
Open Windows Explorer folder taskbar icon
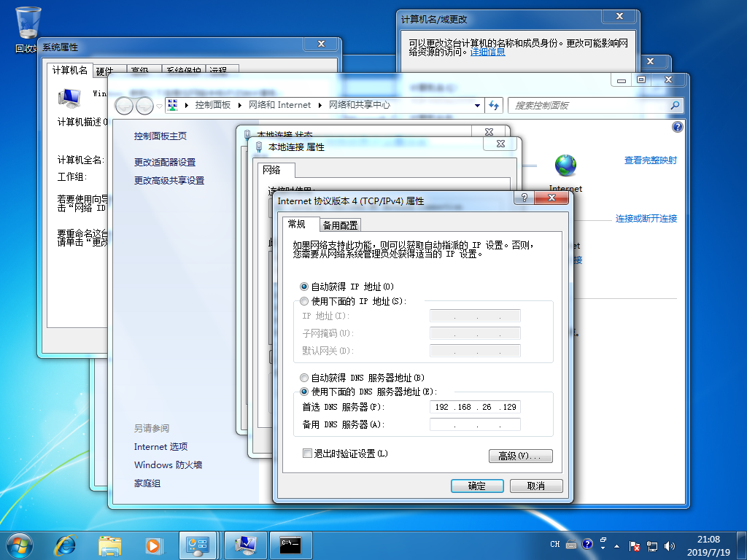(x=110, y=544)
